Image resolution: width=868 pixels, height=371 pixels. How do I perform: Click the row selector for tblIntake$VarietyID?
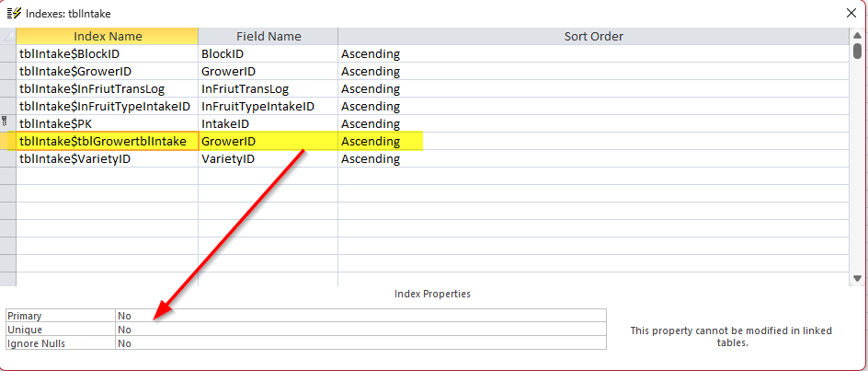8,158
